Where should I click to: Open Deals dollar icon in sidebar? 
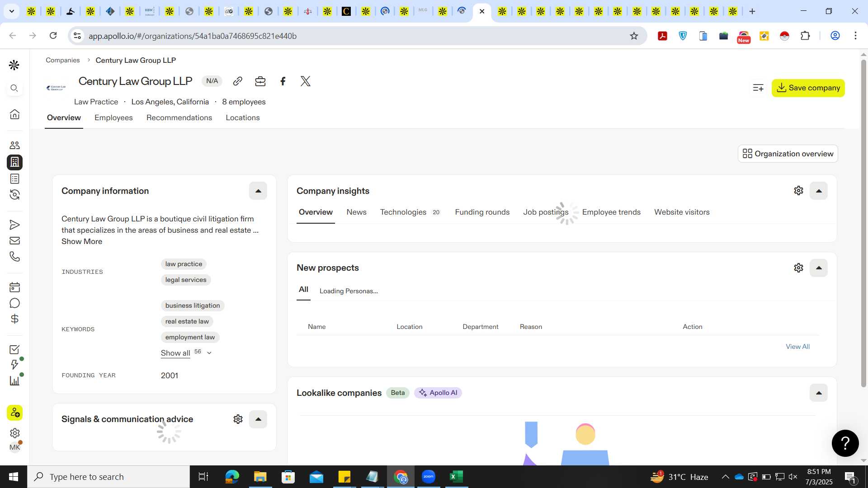14,319
